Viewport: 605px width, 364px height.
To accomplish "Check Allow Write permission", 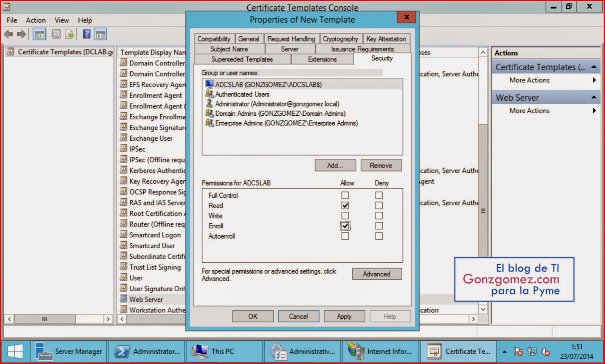I will (345, 215).
